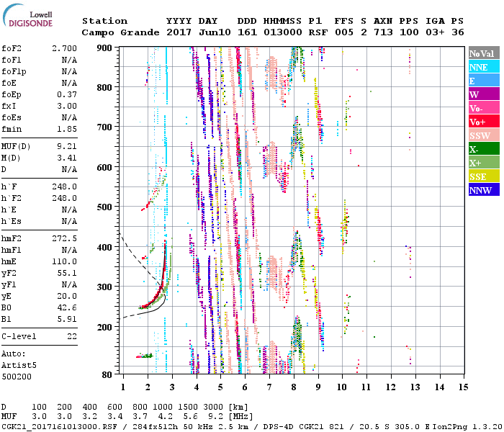Click the 15 MHz frequency axis label
Image resolution: width=504 pixels, height=432 pixels.
click(x=463, y=387)
